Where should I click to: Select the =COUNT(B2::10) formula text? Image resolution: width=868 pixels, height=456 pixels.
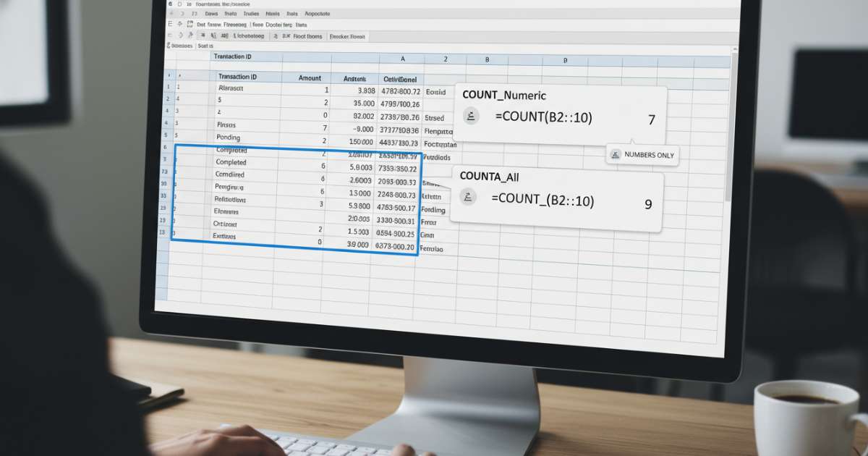(x=543, y=116)
